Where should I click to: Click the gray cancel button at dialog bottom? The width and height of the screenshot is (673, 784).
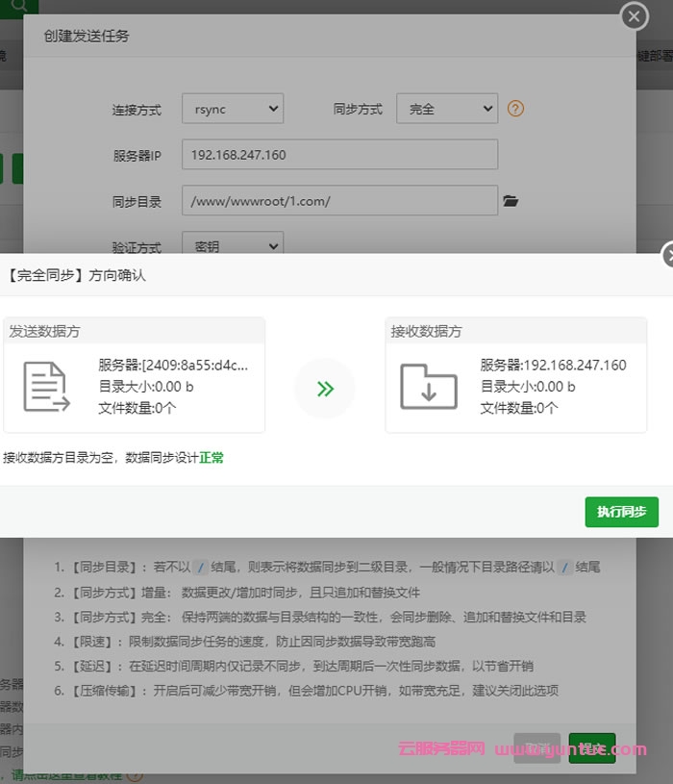pyautogui.click(x=536, y=748)
